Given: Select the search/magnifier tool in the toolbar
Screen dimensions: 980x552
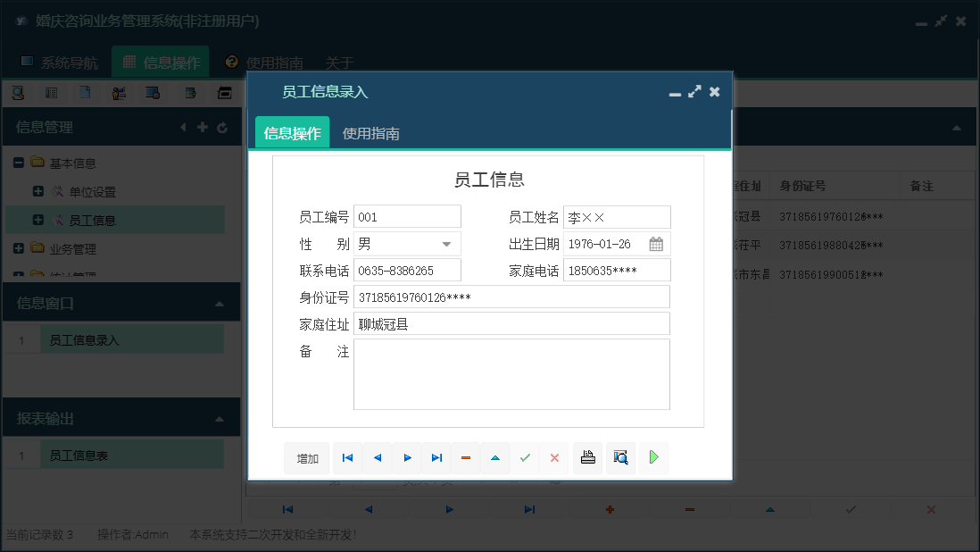Looking at the screenshot, I should point(18,92).
